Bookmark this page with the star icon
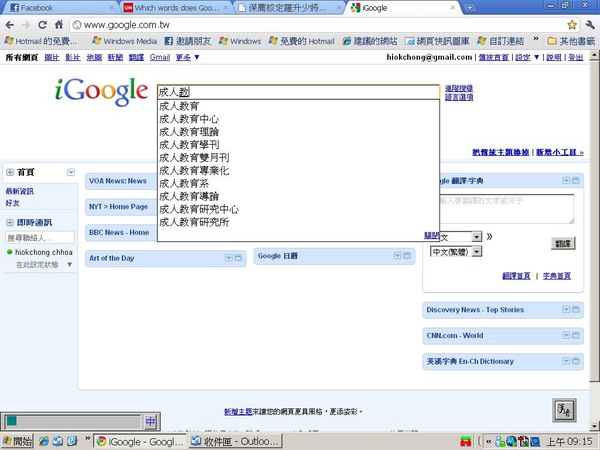Viewport: 600px width, 450px height. coord(572,25)
